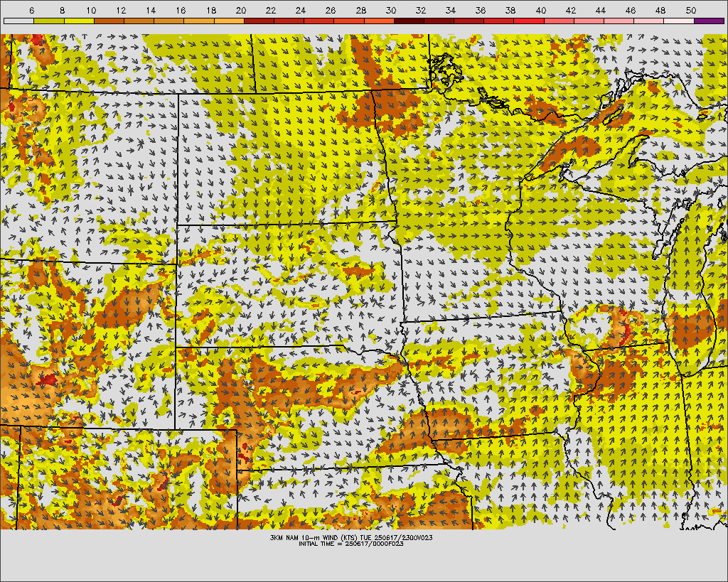728x582 pixels.
Task: Click the "INITIAL TIME = 250617/0000F023" caption line
Action: pos(351,544)
